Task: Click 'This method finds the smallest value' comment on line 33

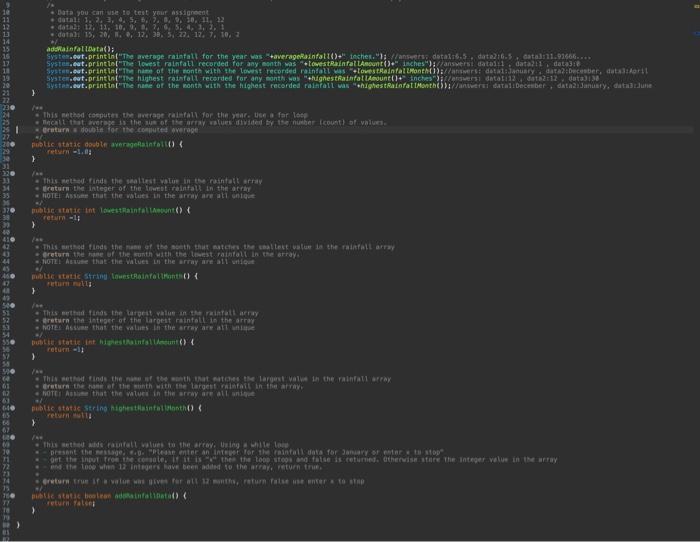Action: point(149,181)
